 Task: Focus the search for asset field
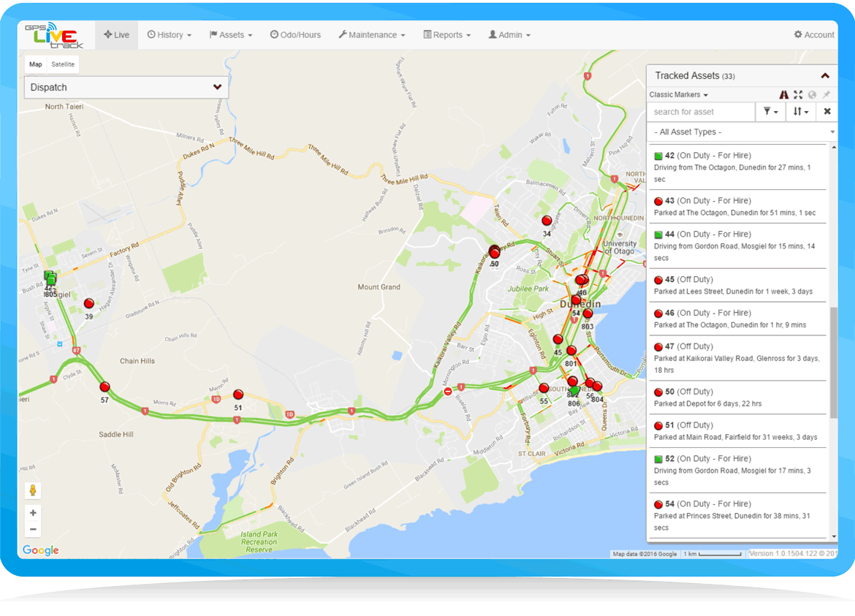click(702, 112)
